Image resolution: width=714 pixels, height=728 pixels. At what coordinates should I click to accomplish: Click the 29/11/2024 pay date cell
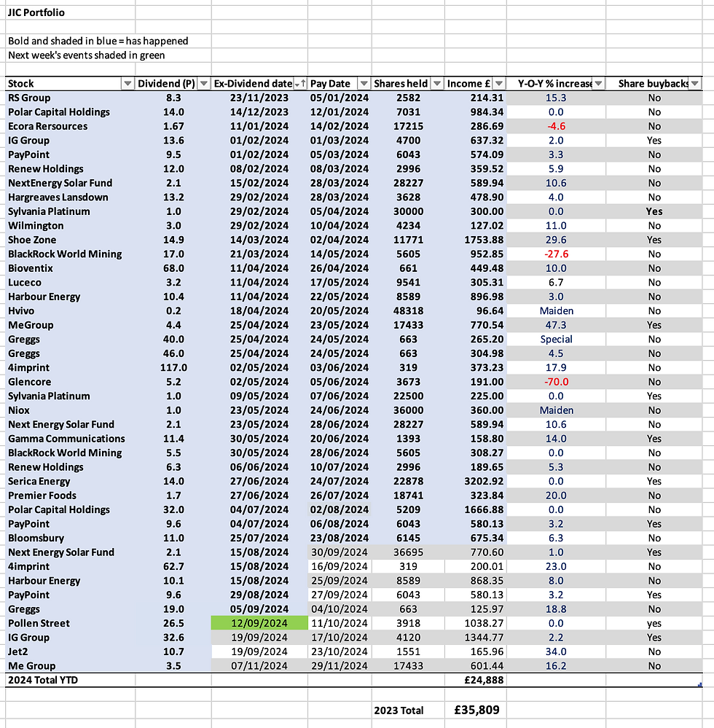click(340, 666)
